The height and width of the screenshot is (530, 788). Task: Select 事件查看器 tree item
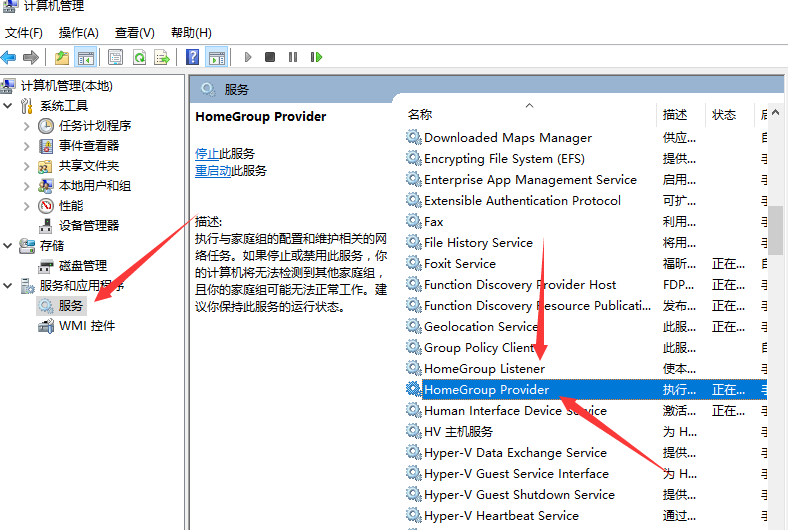coord(89,146)
